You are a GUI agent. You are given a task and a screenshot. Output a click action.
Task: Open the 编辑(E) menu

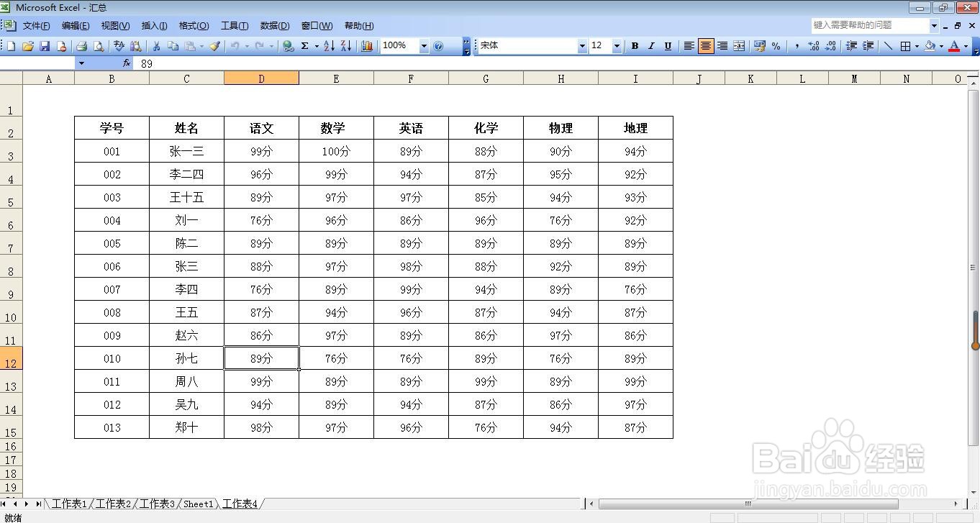pyautogui.click(x=76, y=25)
